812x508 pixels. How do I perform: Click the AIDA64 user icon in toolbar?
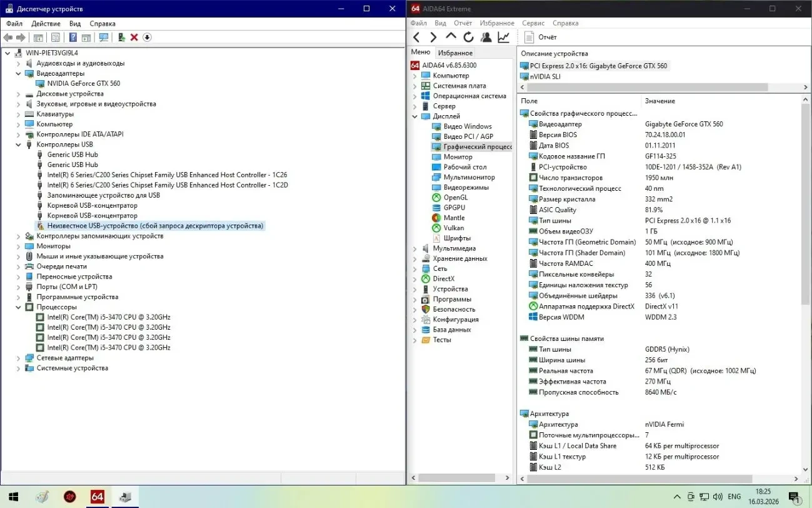(x=486, y=38)
